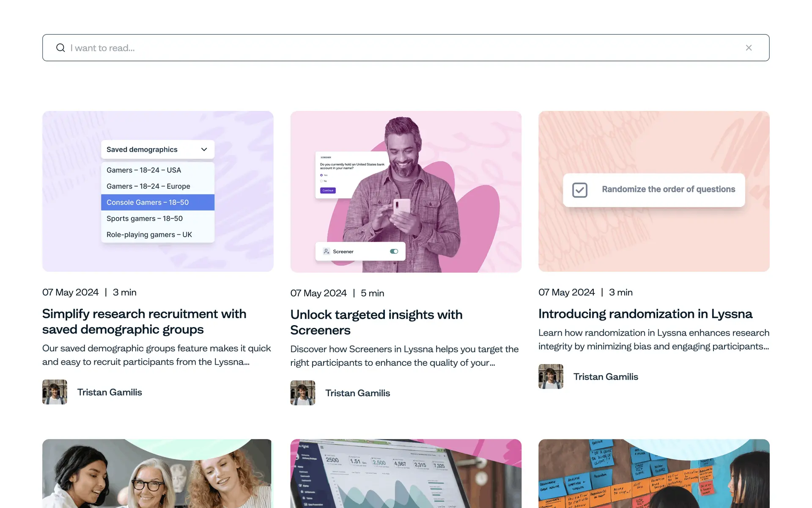The height and width of the screenshot is (508, 812).
Task: Click Tristan Gamilis avatar under randomization article
Action: 551,376
